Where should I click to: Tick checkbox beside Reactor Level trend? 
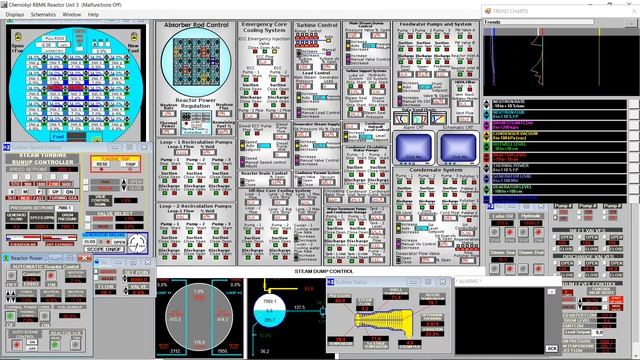pyautogui.click(x=634, y=157)
